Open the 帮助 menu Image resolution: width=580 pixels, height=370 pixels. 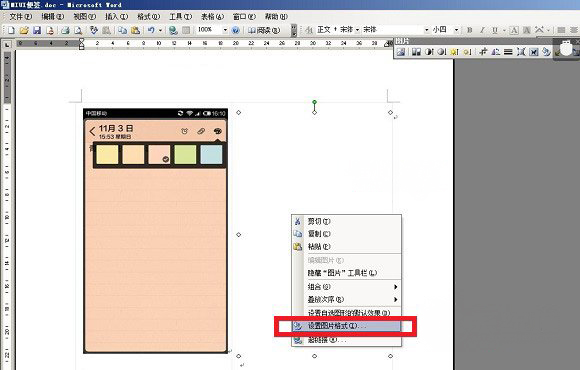click(x=276, y=17)
